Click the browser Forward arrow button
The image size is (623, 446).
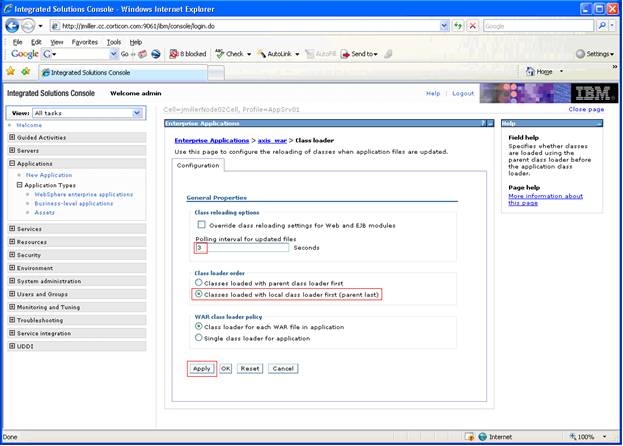[x=27, y=26]
